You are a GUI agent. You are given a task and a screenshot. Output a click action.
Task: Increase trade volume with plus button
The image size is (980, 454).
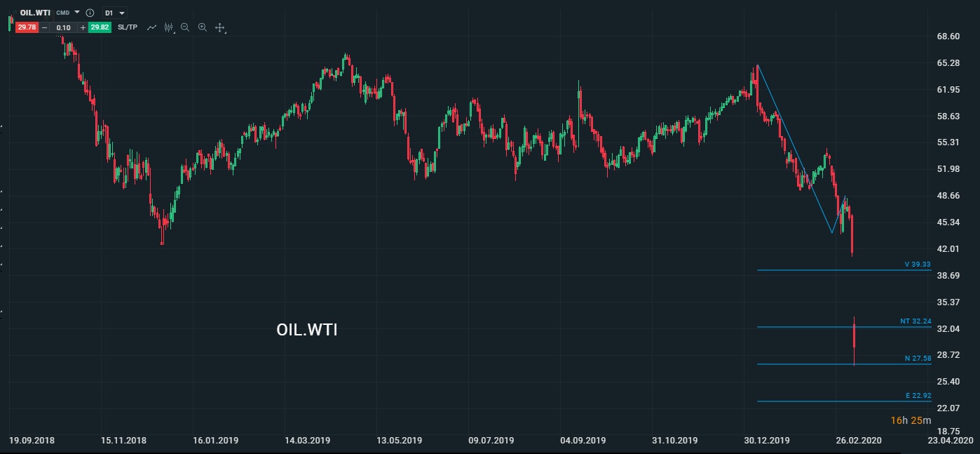pos(83,27)
